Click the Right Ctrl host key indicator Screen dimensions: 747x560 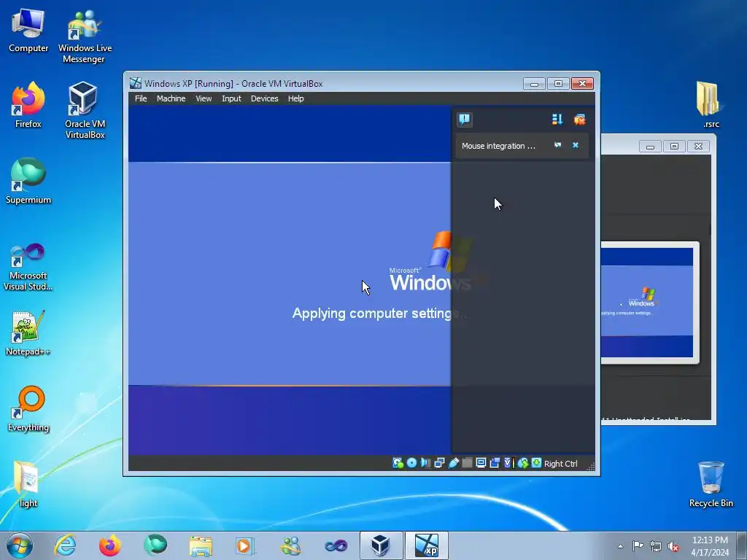click(561, 464)
